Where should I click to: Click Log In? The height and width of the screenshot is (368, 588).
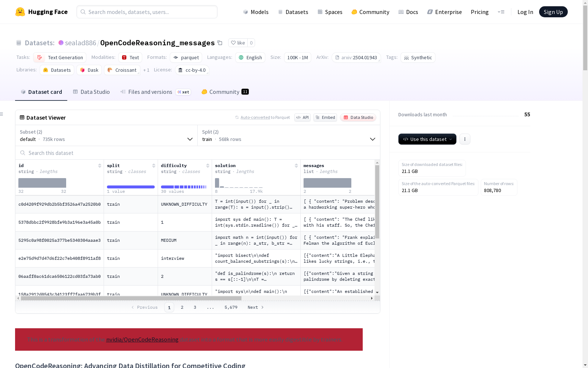pos(525,12)
